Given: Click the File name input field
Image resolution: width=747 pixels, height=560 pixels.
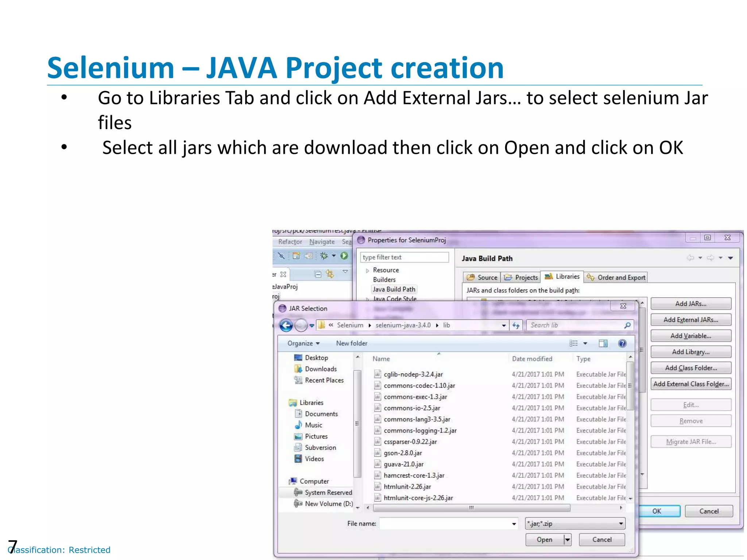Looking at the screenshot, I should click(x=445, y=524).
